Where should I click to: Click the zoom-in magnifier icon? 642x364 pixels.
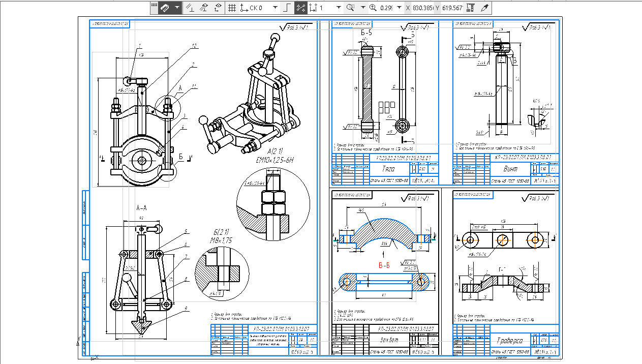pyautogui.click(x=373, y=8)
